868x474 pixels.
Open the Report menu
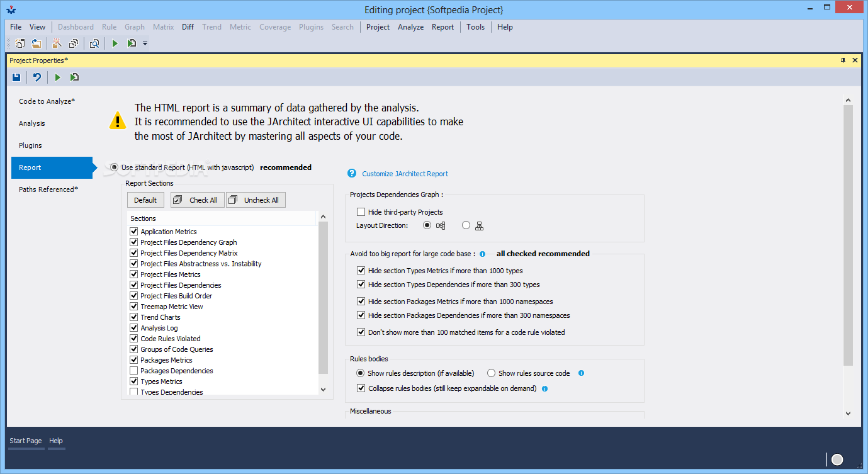[442, 27]
